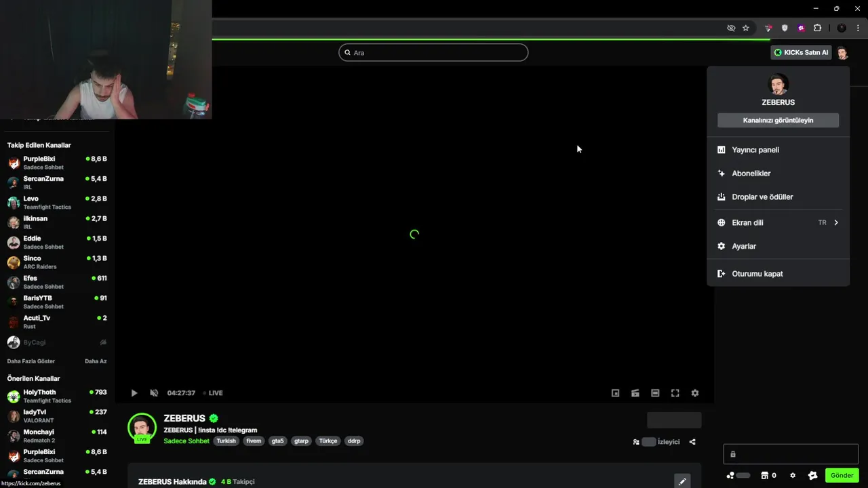Bookmark this page with the star icon
This screenshot has width=868, height=488.
coord(746,28)
